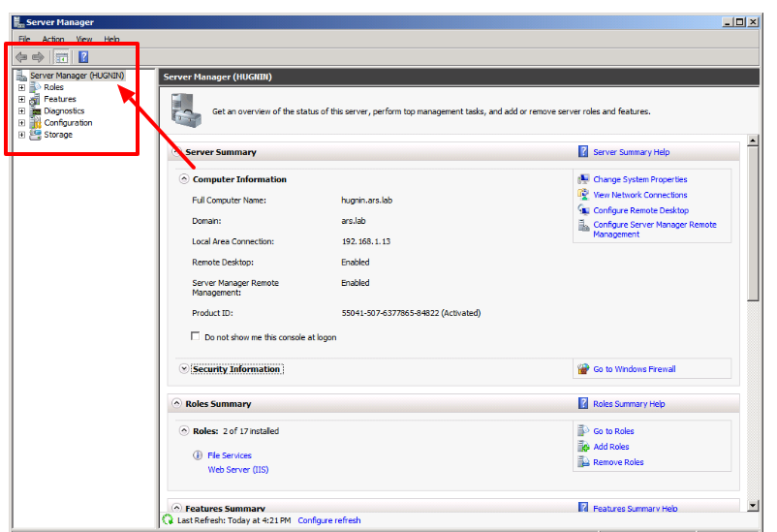Click the View Network Connections icon

[583, 195]
